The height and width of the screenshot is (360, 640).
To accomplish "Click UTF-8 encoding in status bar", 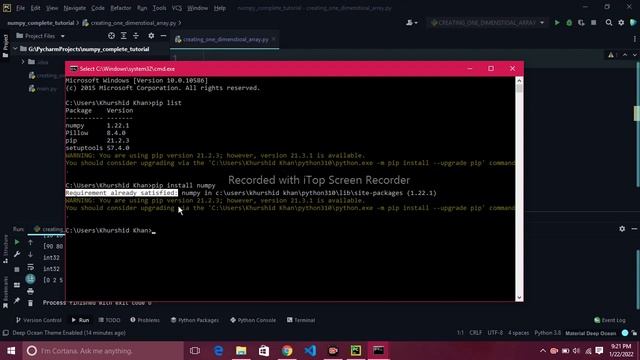I will [x=495, y=333].
